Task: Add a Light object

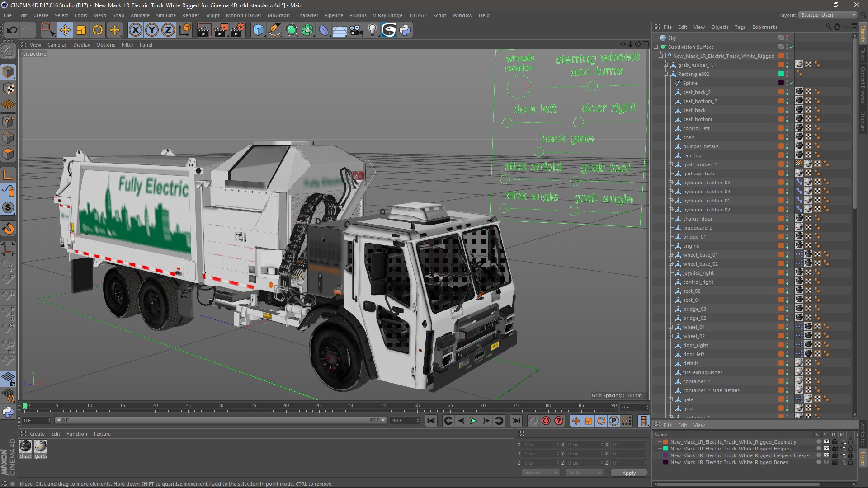Action: pyautogui.click(x=373, y=30)
